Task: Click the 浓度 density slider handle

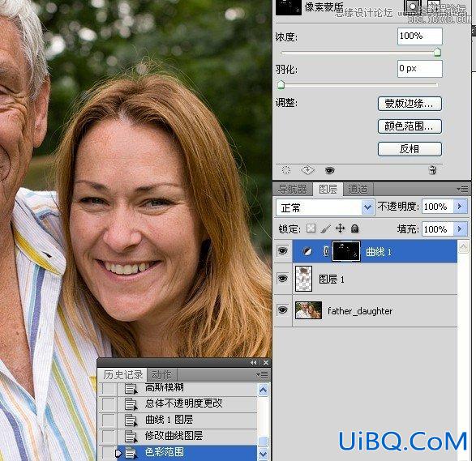Action: click(437, 52)
